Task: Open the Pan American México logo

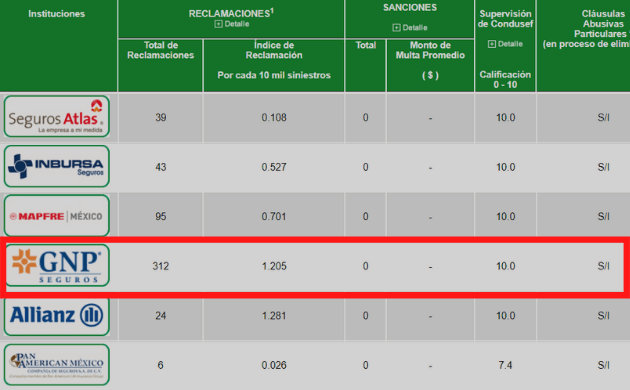Action: tap(57, 365)
